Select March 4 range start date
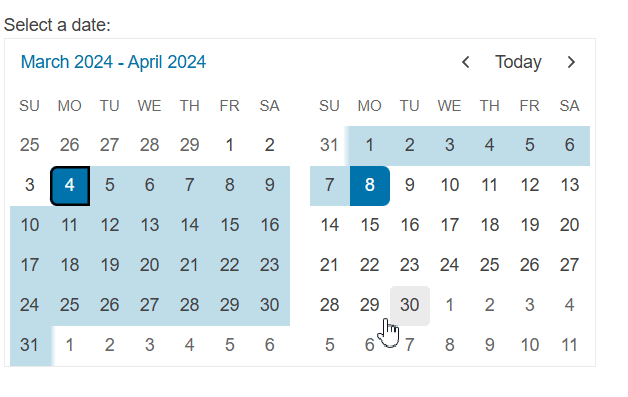Viewport: 628px width, 397px height. pos(70,186)
